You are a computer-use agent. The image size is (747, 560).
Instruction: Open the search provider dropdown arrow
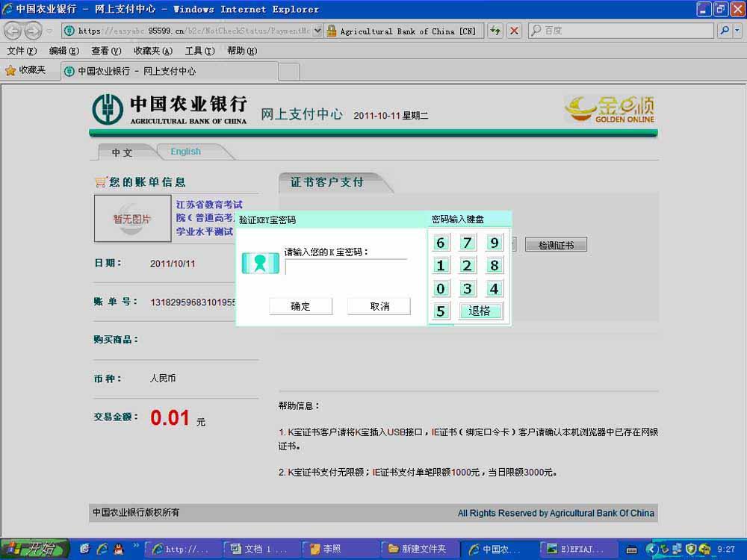(x=738, y=31)
